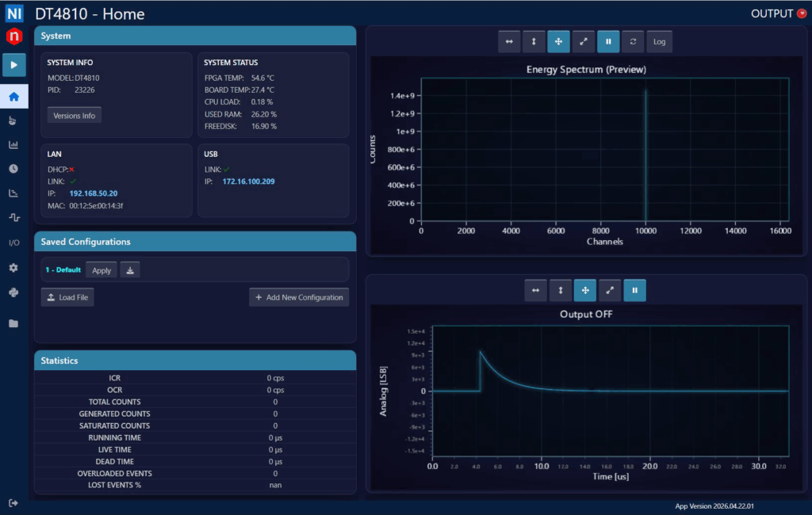Click the TOTAL COUNTS statistics row
This screenshot has height=515, width=812.
pos(195,402)
